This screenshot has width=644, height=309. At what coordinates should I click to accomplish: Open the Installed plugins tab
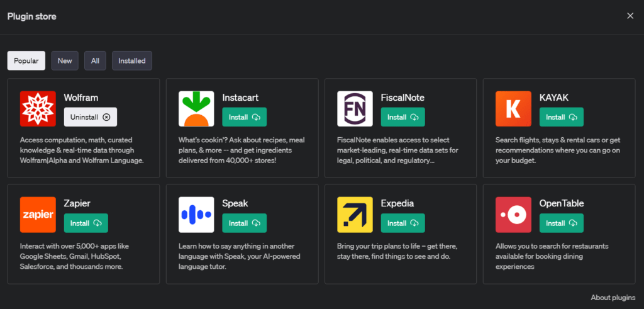[132, 61]
